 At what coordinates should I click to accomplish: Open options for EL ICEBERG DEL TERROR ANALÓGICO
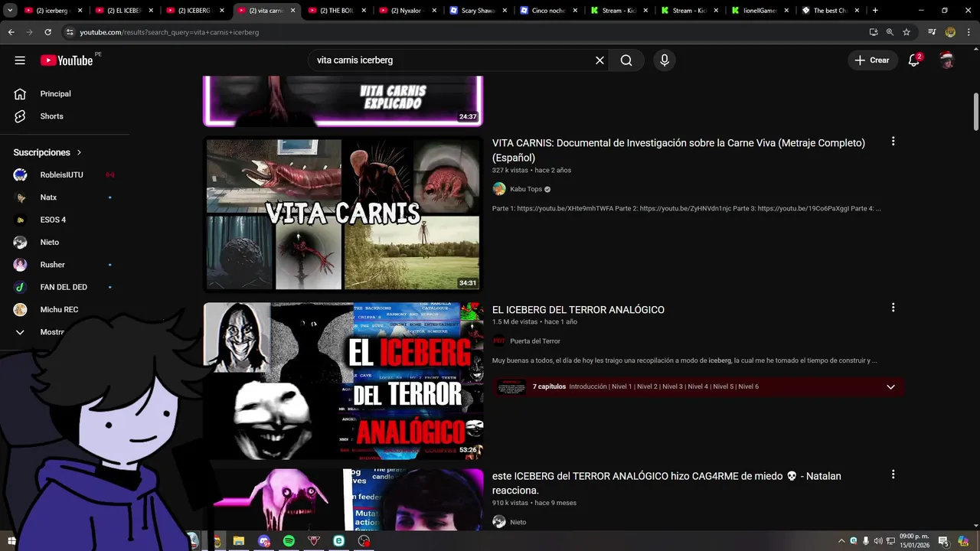coord(893,308)
